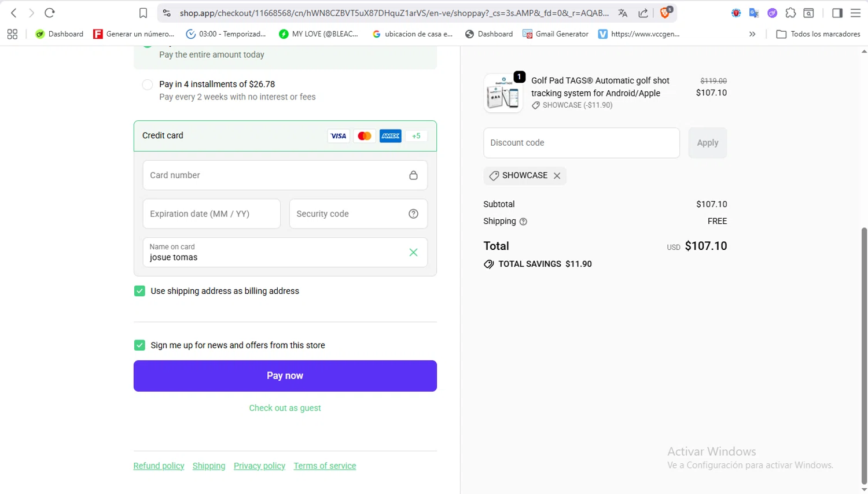
Task: Click the Golf Pad TAGS product thumbnail
Action: tap(503, 93)
